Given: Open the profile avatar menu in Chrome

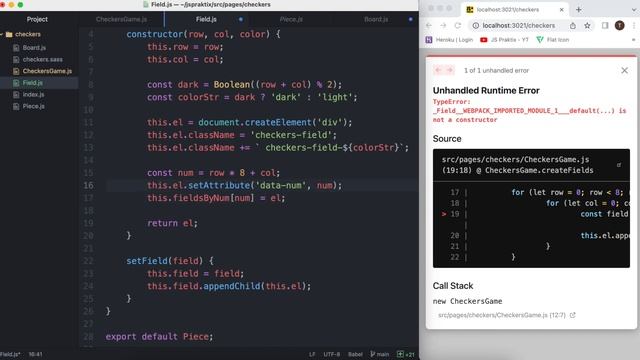Looking at the screenshot, I should coord(620,25).
